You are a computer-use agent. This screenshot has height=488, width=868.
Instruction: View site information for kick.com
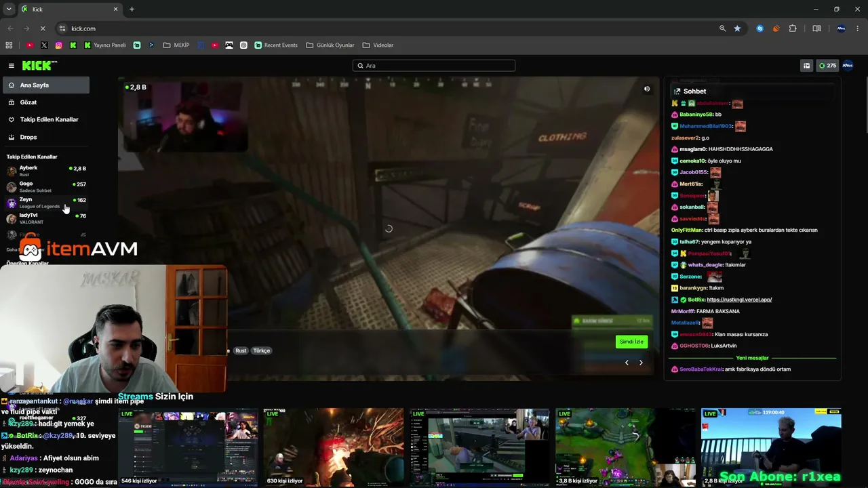(62, 28)
